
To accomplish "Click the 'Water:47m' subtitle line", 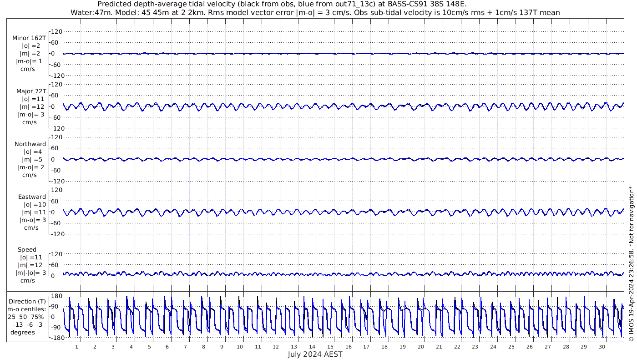I will point(315,12).
